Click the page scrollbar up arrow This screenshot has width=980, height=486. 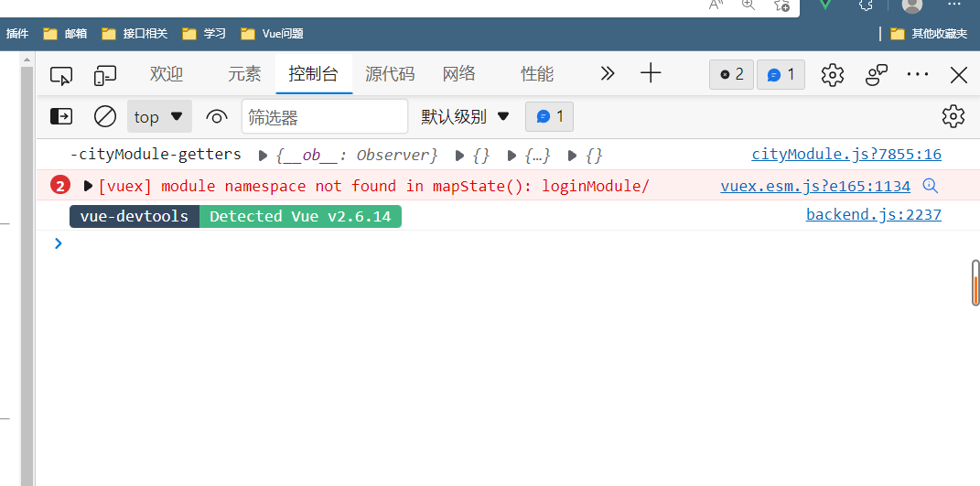tap(27, 60)
